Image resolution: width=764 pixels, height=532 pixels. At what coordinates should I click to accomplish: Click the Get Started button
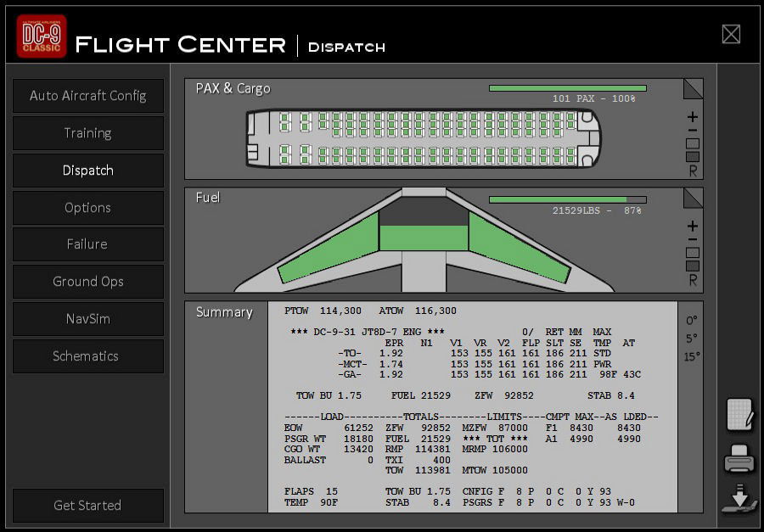coord(88,506)
